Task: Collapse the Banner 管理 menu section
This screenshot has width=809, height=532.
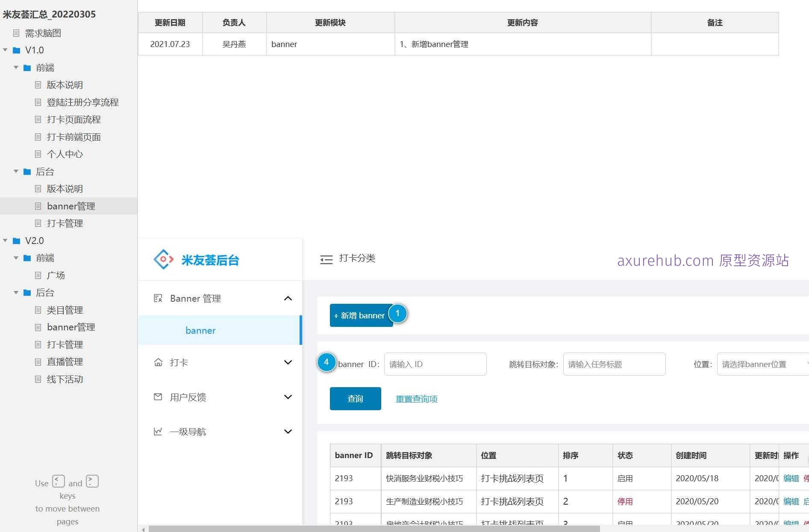Action: coord(288,298)
